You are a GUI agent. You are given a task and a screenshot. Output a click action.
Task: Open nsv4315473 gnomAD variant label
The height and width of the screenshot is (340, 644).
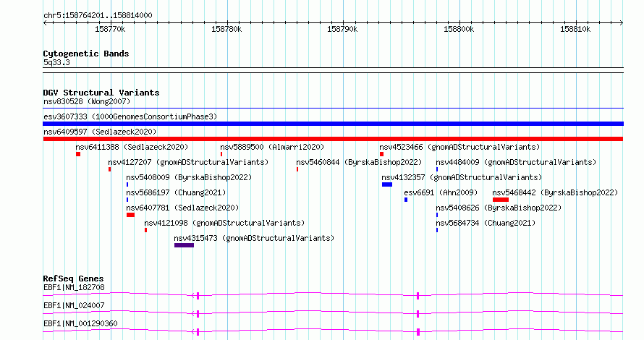click(x=254, y=238)
